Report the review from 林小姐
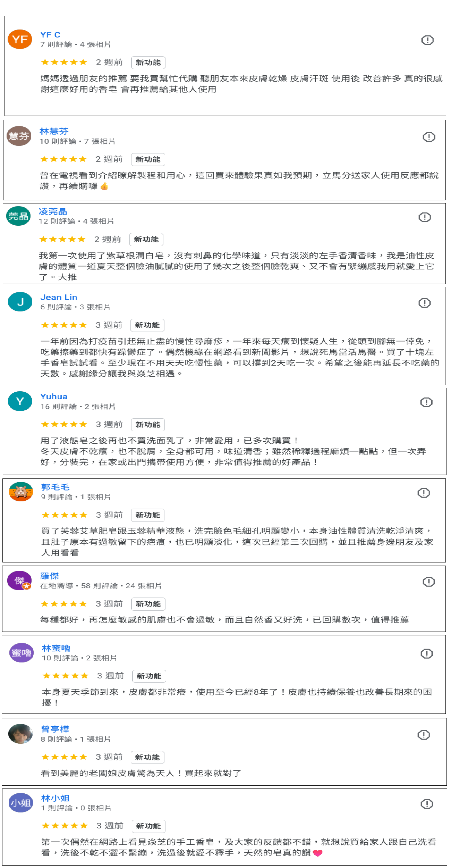The height and width of the screenshot is (868, 451). [427, 804]
